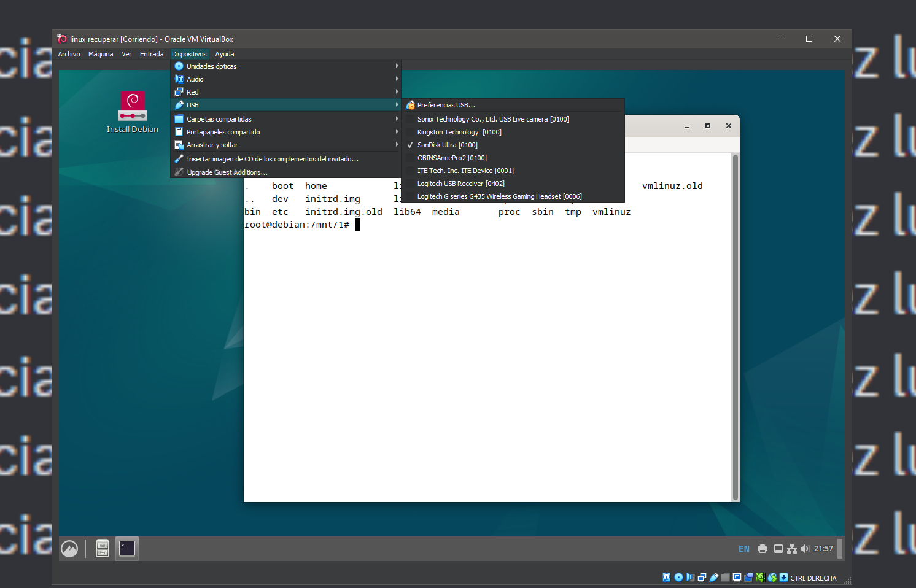Open the shared folders status bar icon
This screenshot has width=916, height=588.
tap(724, 577)
